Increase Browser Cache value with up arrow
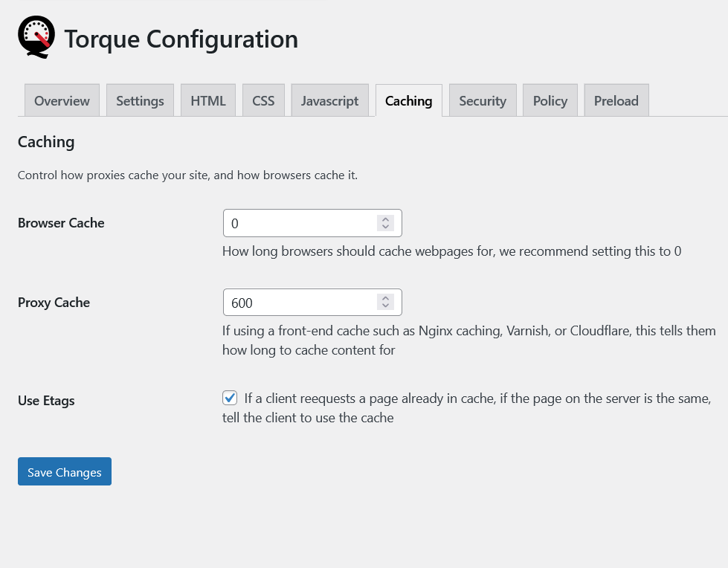Screen dimensions: 728x568 click(x=385, y=219)
